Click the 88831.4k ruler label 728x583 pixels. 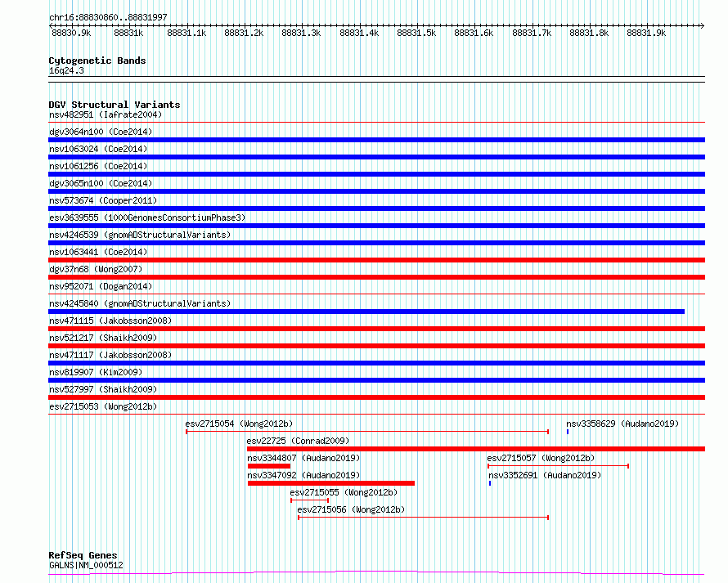pos(359,33)
